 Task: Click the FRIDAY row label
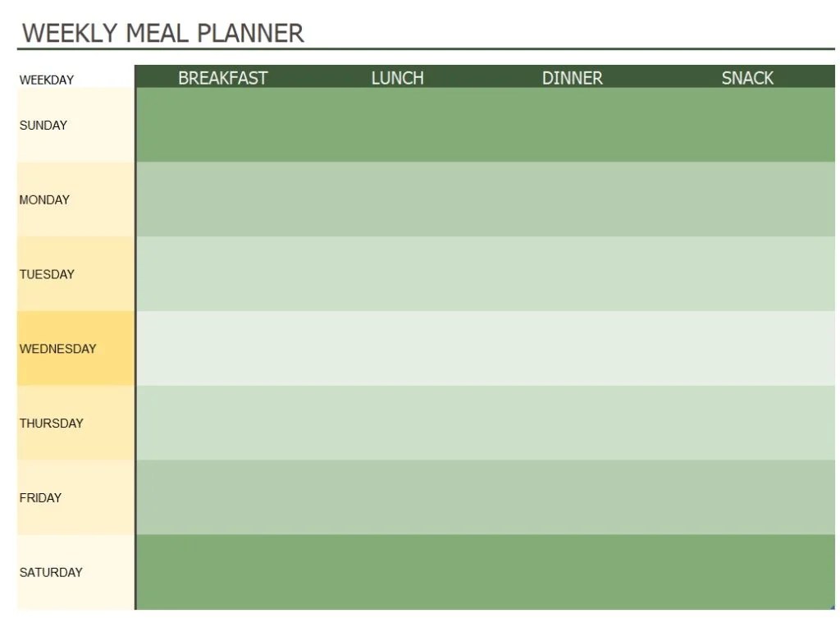coord(41,498)
